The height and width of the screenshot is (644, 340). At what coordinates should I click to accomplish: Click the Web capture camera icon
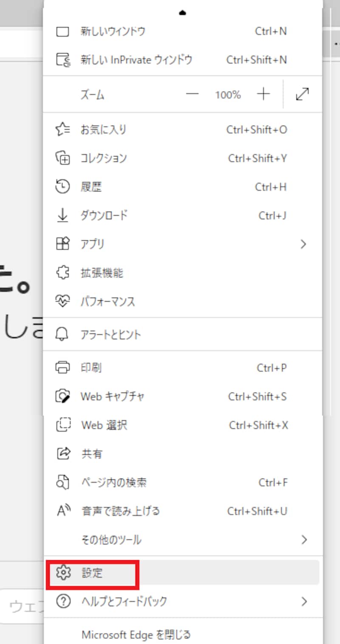63,396
